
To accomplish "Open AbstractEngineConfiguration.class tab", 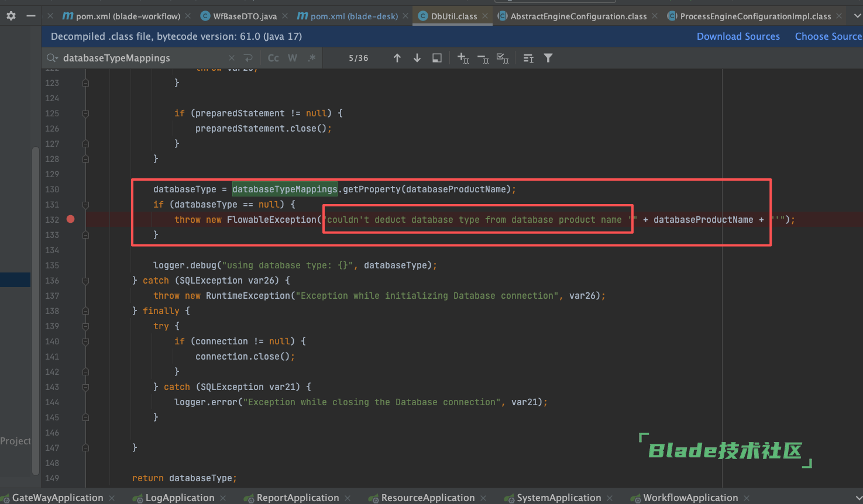I will [578, 16].
